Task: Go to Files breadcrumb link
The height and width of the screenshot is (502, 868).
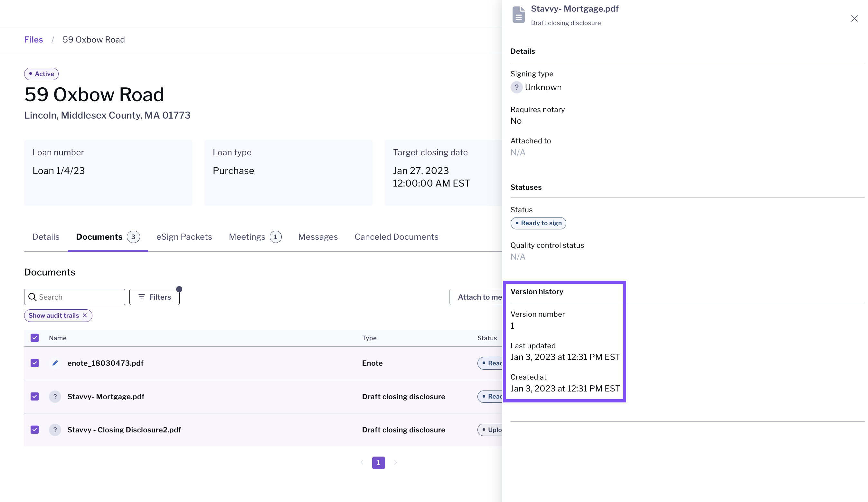Action: click(x=33, y=40)
